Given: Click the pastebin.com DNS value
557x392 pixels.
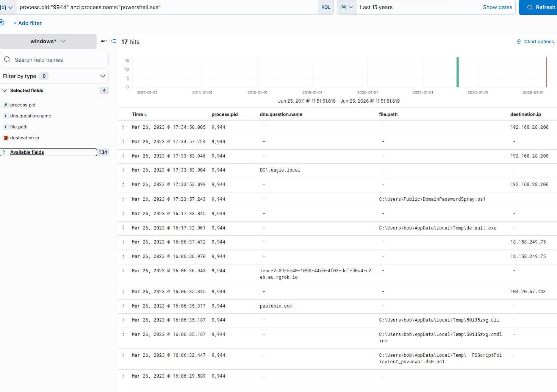Looking at the screenshot, I should [x=276, y=306].
